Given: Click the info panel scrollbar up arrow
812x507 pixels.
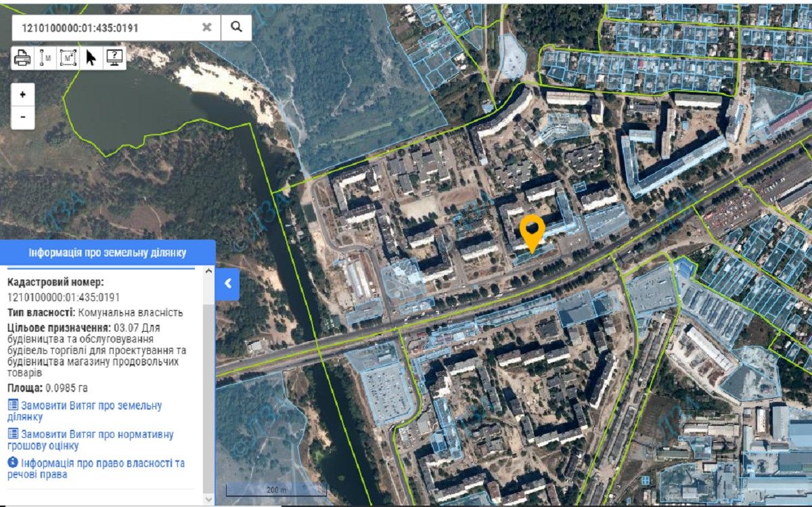Looking at the screenshot, I should tap(208, 272).
